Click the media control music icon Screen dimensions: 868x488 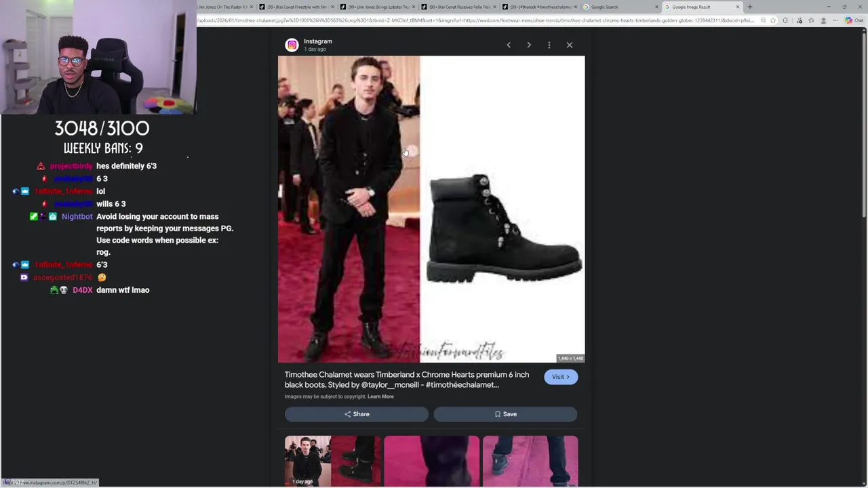coord(800,20)
